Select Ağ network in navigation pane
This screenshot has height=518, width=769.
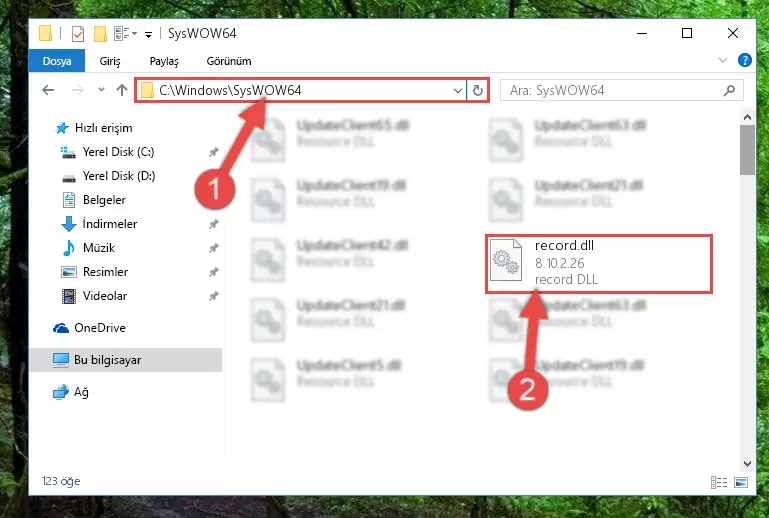pyautogui.click(x=81, y=392)
